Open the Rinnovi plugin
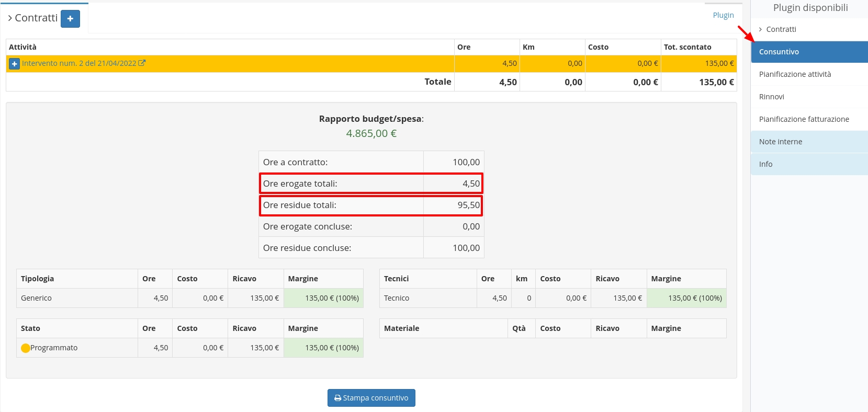868x412 pixels. click(x=771, y=97)
